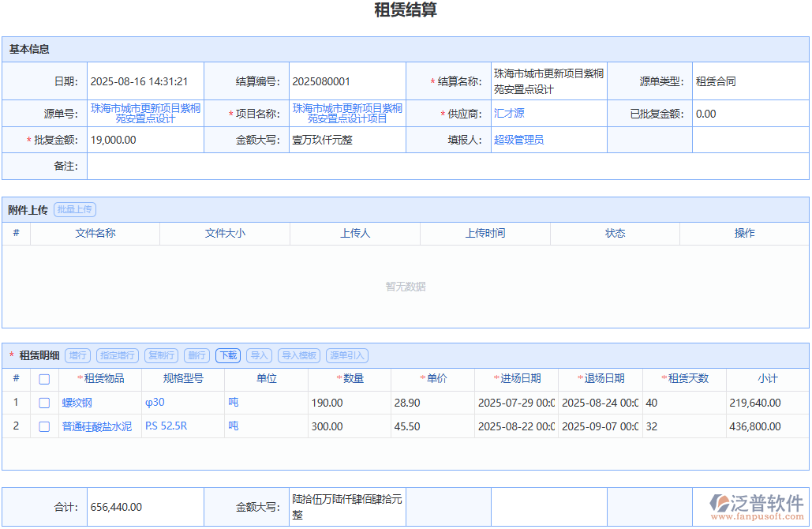打开源单号的项目设计链接

(144, 113)
